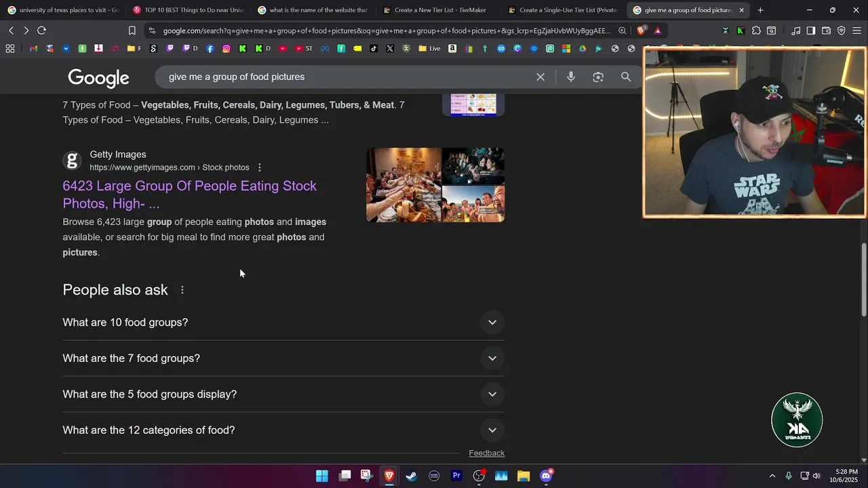Search by image with the Google Lens icon
The image size is (868, 488).
pos(598,77)
